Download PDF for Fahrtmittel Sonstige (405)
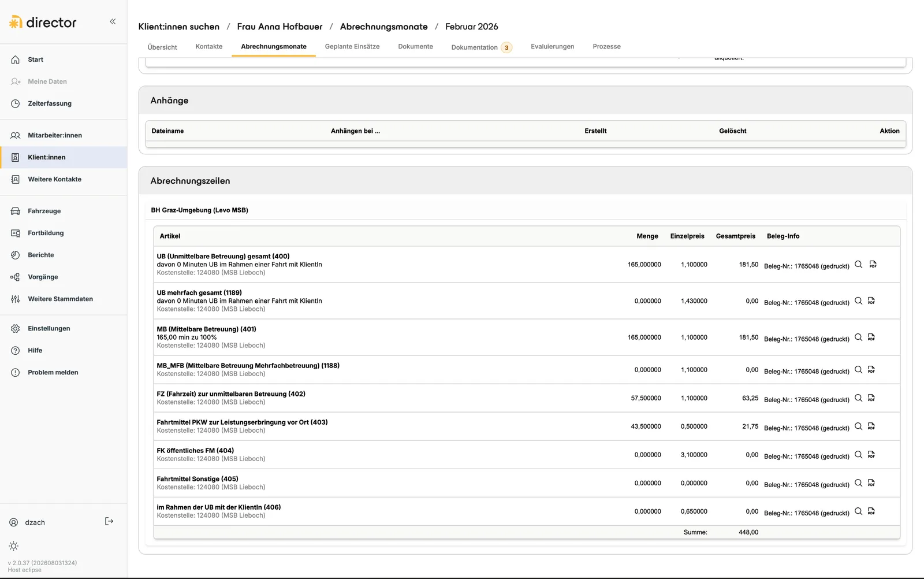924x579 pixels. [871, 482]
